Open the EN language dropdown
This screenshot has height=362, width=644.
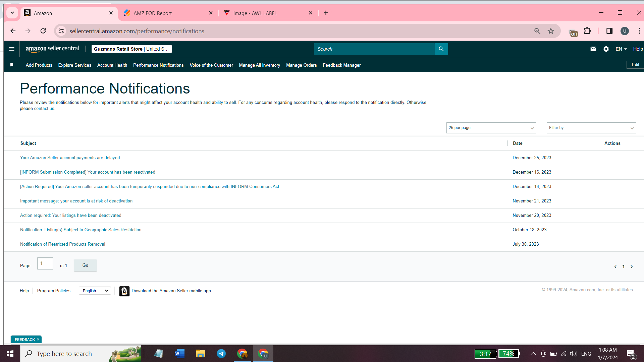click(621, 49)
